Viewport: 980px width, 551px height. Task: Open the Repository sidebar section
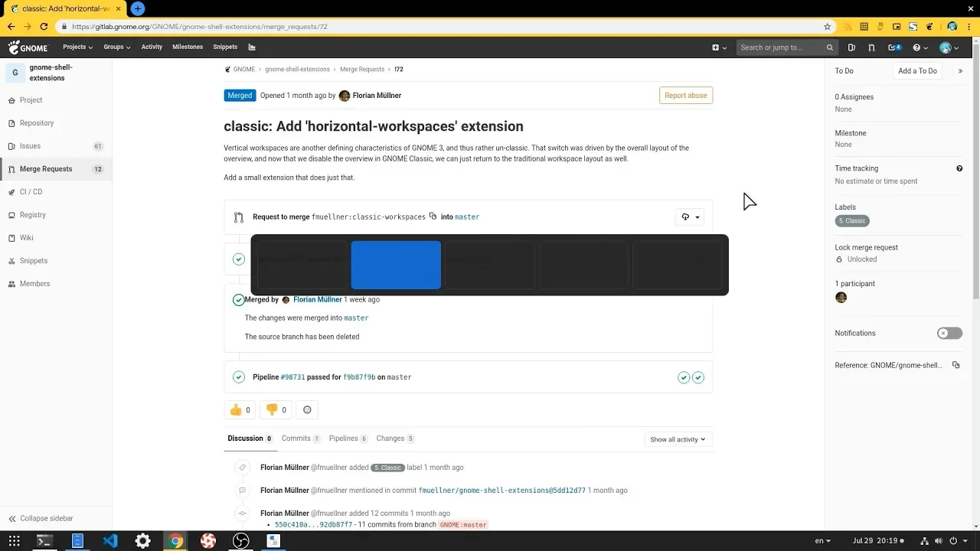[56, 123]
